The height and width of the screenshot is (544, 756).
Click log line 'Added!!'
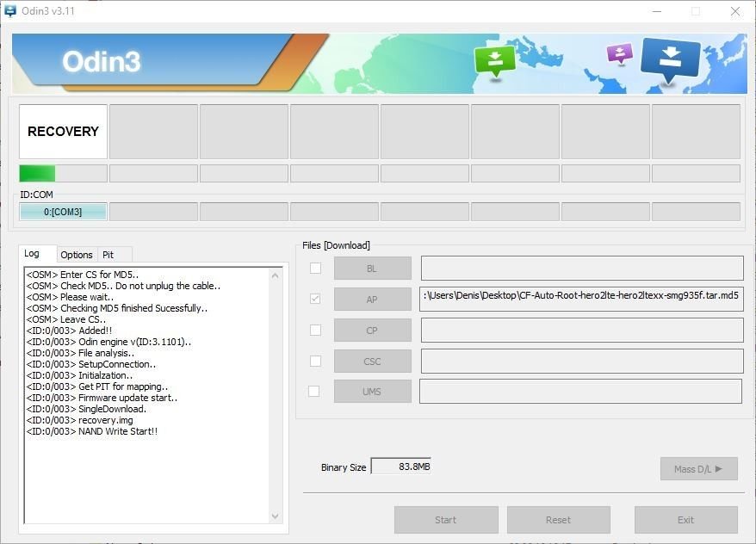[69, 331]
